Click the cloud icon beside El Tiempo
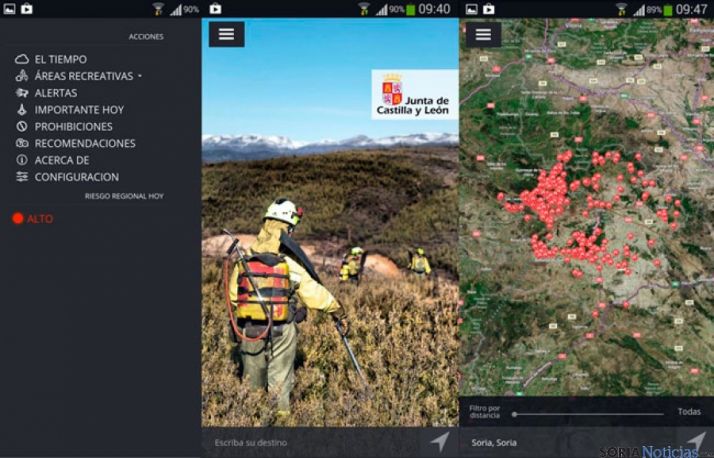 click(x=22, y=60)
